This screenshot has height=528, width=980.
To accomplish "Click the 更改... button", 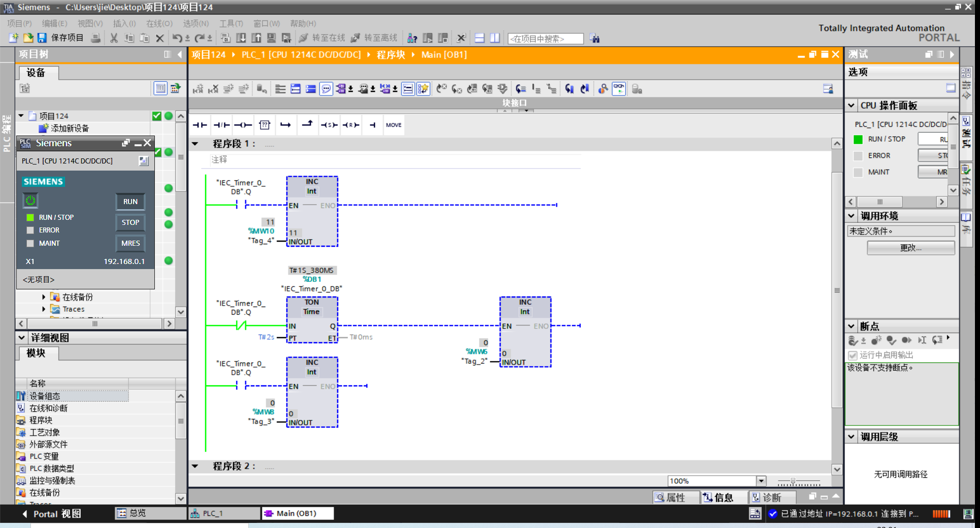I will point(910,248).
